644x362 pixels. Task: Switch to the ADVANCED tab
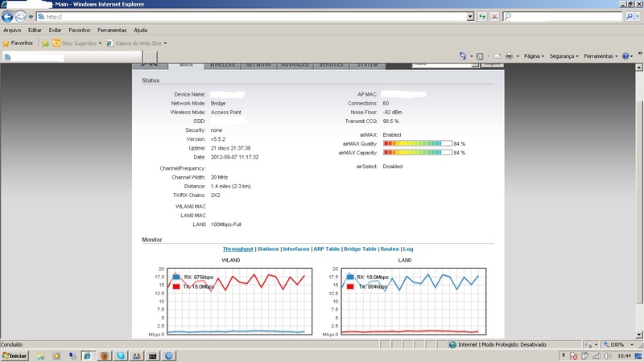(295, 64)
